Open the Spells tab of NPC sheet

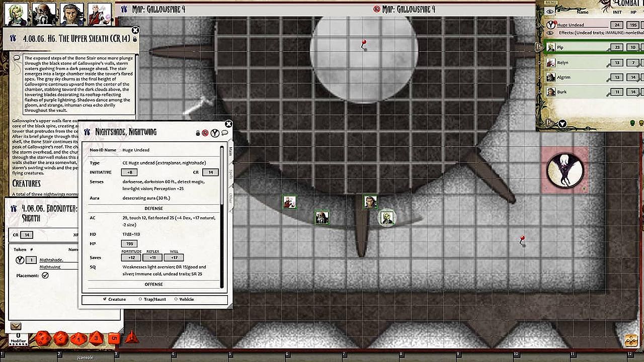pos(231,175)
